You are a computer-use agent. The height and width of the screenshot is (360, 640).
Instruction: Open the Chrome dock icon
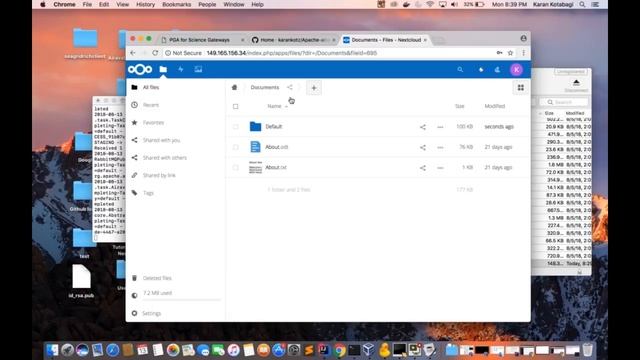coord(339,350)
